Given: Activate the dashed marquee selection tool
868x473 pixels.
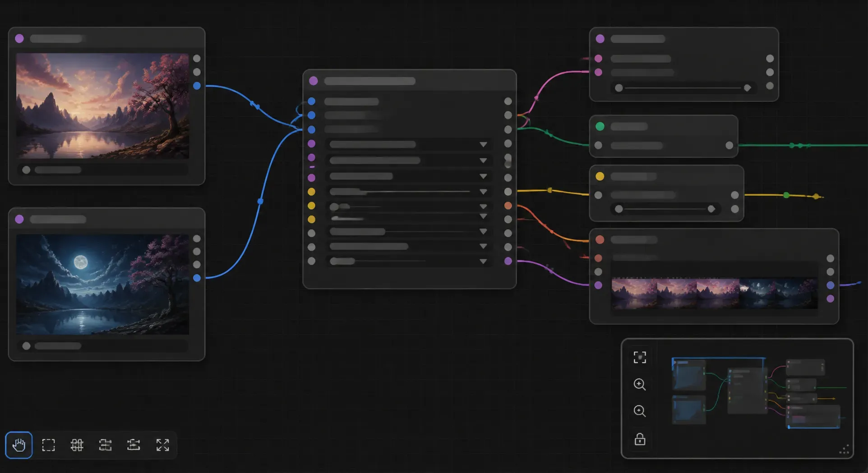Looking at the screenshot, I should (48, 445).
